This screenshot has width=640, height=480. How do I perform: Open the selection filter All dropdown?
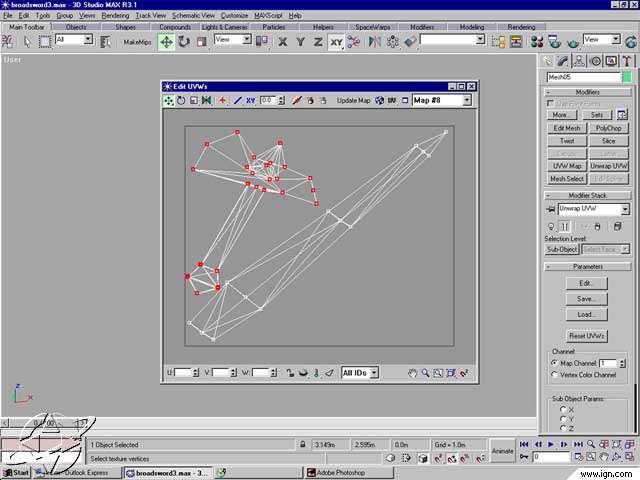(x=88, y=40)
